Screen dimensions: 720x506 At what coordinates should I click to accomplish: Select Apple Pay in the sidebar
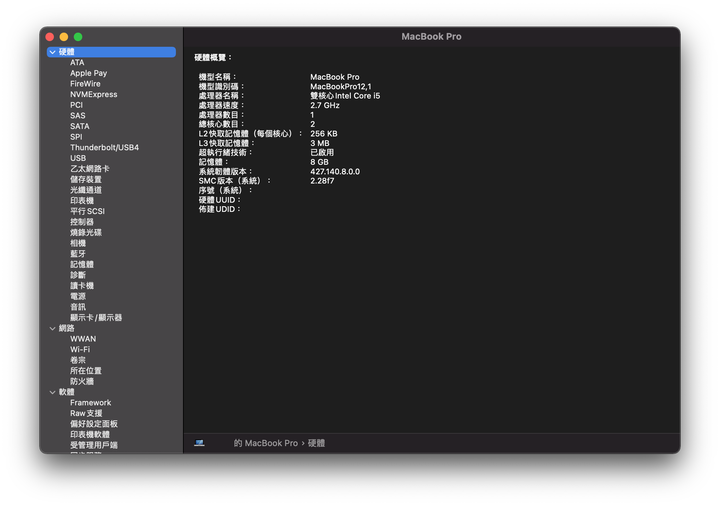[89, 73]
